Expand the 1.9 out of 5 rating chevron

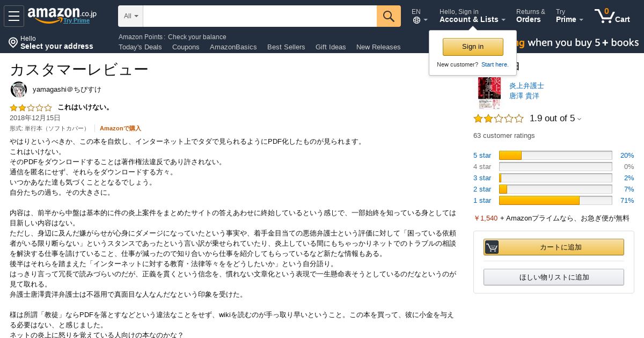coord(579,119)
